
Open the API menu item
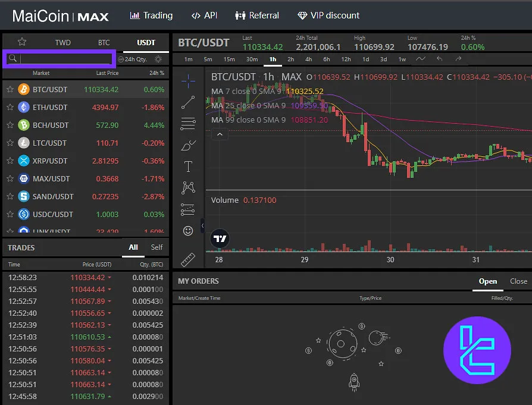(x=204, y=15)
